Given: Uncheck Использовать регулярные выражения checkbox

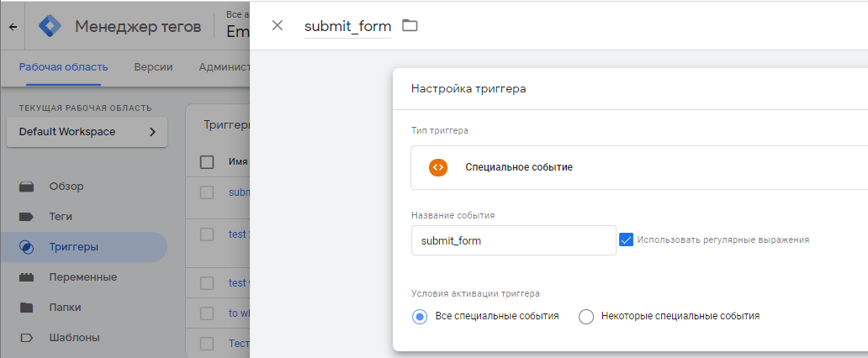Looking at the screenshot, I should tap(626, 240).
